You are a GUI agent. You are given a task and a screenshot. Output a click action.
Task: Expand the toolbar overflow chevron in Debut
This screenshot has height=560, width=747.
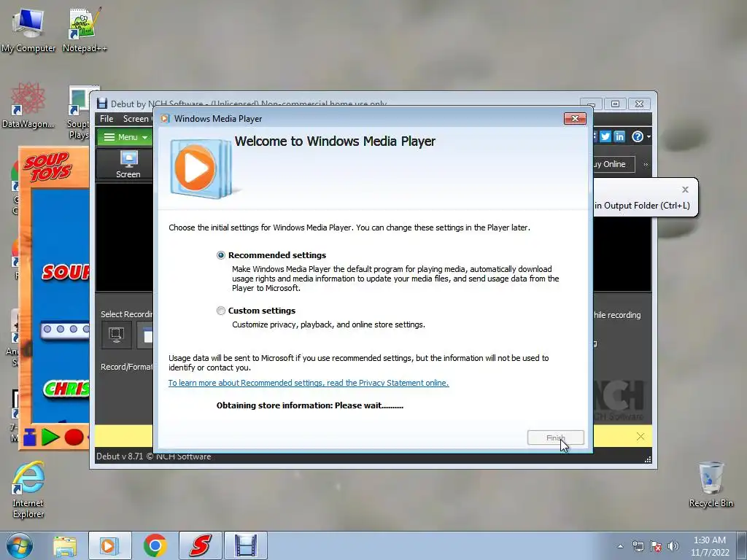[x=646, y=165]
